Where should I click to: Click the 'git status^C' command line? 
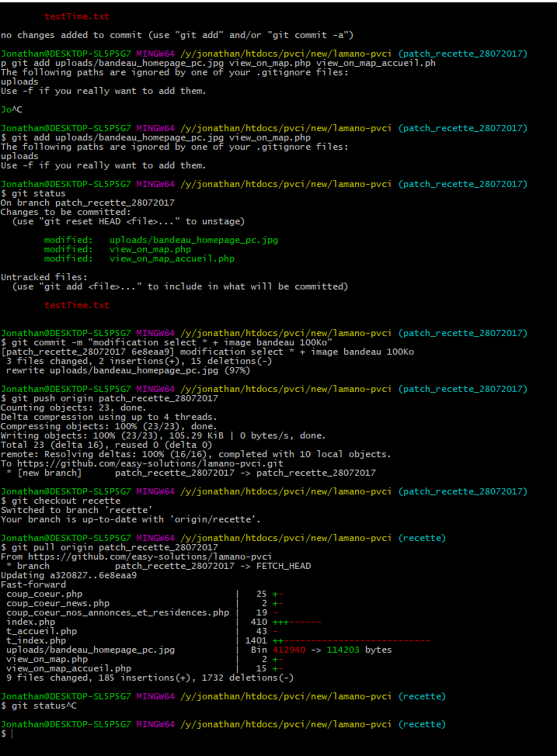pyautogui.click(x=41, y=706)
